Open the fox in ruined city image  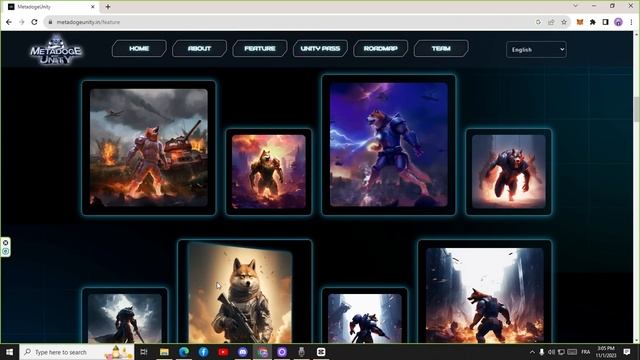[x=484, y=295]
